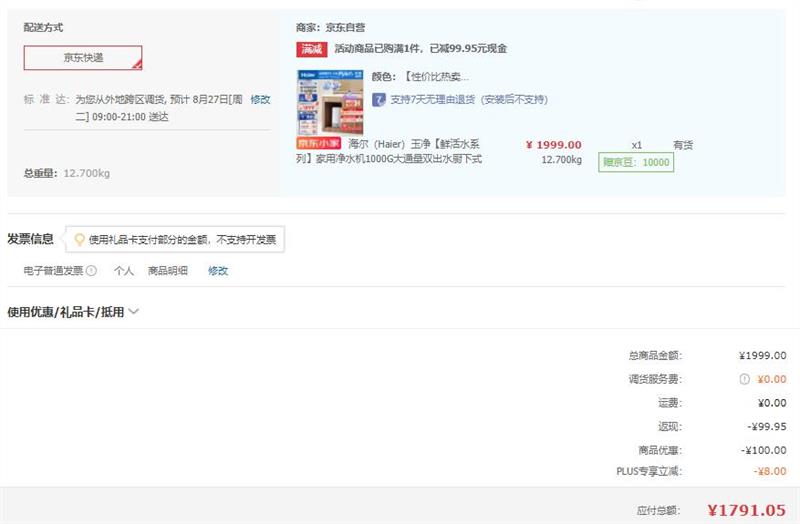Viewport: 800px width, 524px height.
Task: Click 修改 link for invoice information
Action: click(218, 271)
